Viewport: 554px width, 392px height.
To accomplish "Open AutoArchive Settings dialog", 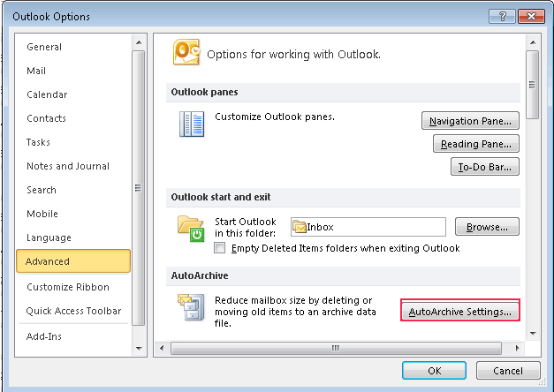I will pyautogui.click(x=460, y=312).
